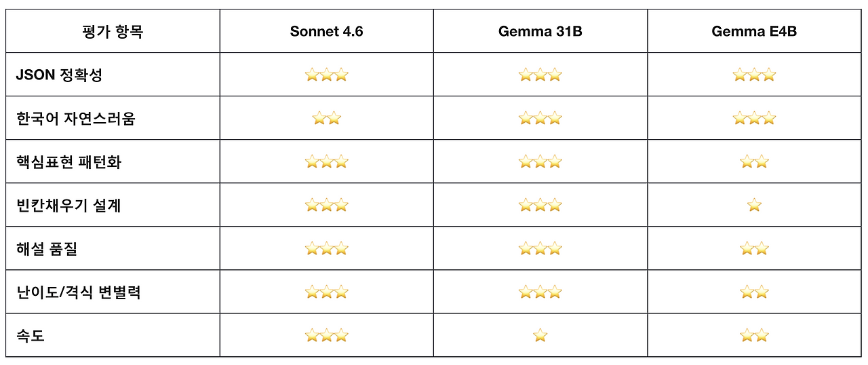868x365 pixels.
Task: Select the 난이도/격식 변별력 row label
Action: (x=78, y=292)
